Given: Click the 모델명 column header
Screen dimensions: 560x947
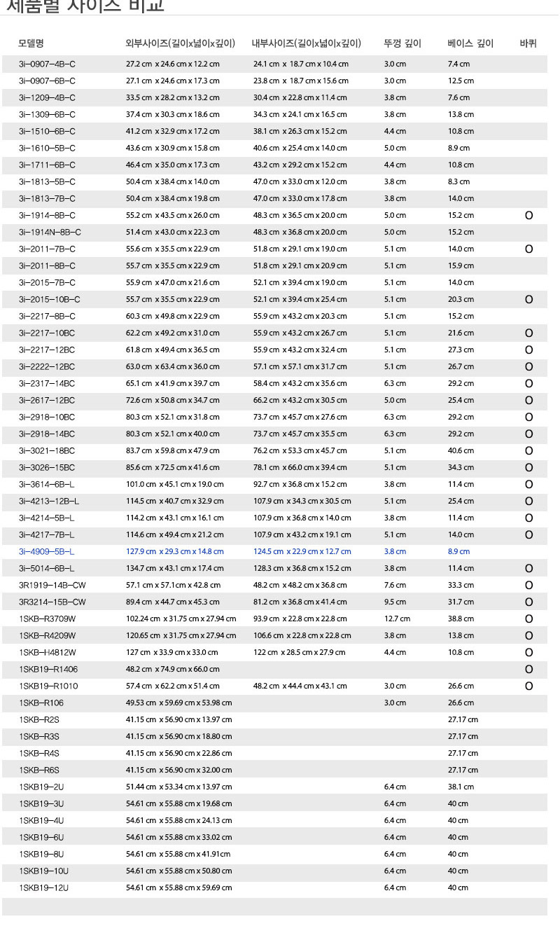Looking at the screenshot, I should pos(31,43).
